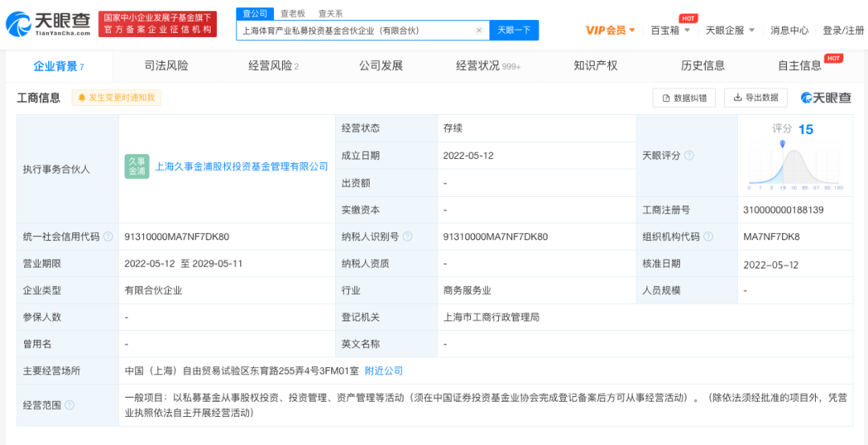
Task: Open help icon beside 组织机构代码
Action: (x=708, y=237)
